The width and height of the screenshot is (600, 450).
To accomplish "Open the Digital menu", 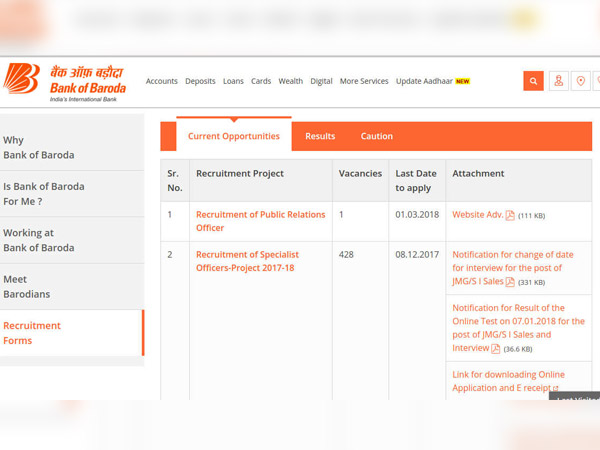I will [x=321, y=81].
